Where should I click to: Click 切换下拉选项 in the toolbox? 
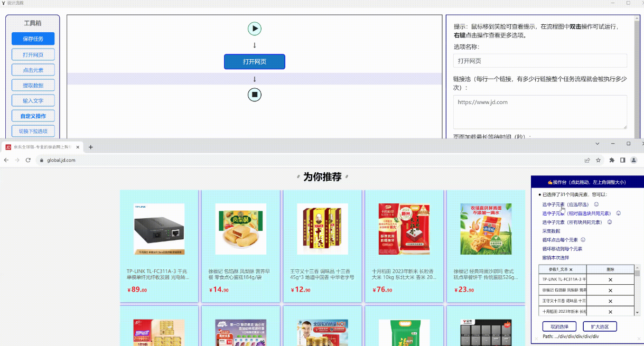click(x=33, y=131)
